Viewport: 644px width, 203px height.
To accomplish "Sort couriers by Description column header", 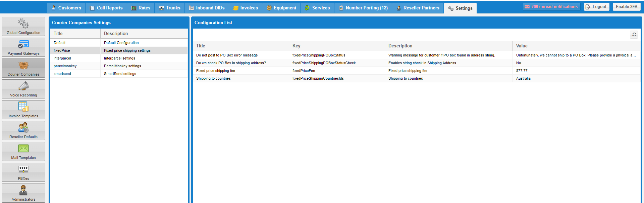I will [144, 33].
